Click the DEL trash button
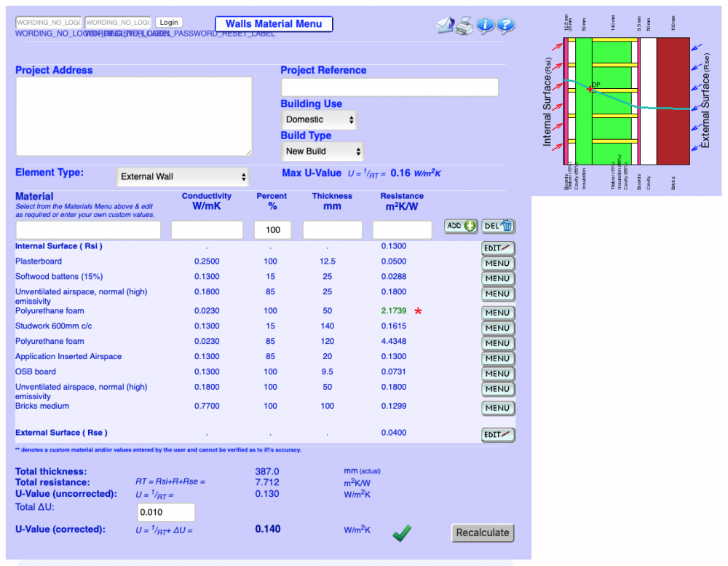This screenshot has width=728, height=566. pyautogui.click(x=498, y=227)
